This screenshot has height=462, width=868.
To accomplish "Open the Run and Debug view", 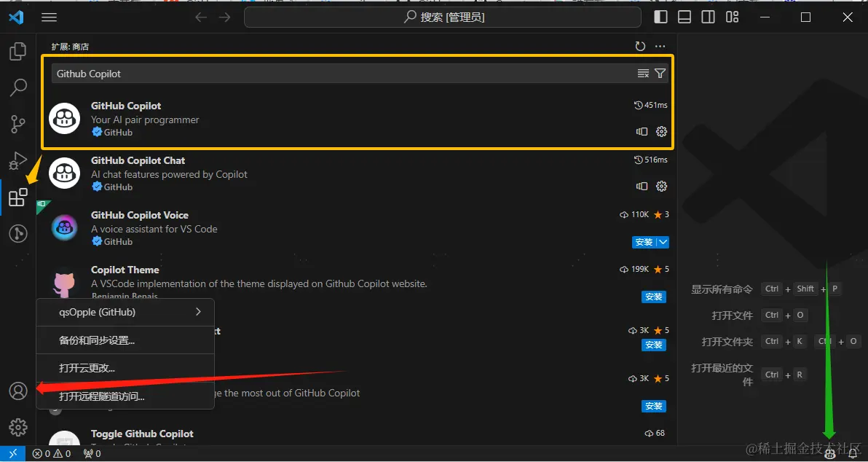I will click(17, 160).
